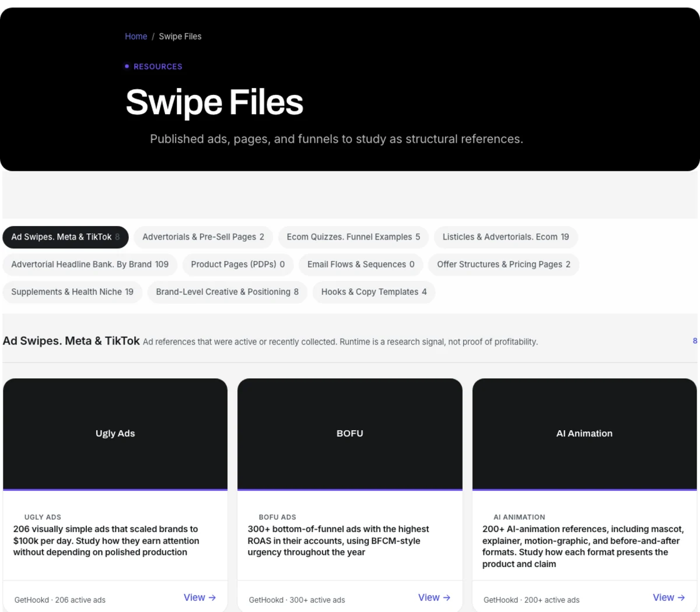Select Product Pages (PDPs) tab
This screenshot has width=700, height=612.
[x=238, y=264]
